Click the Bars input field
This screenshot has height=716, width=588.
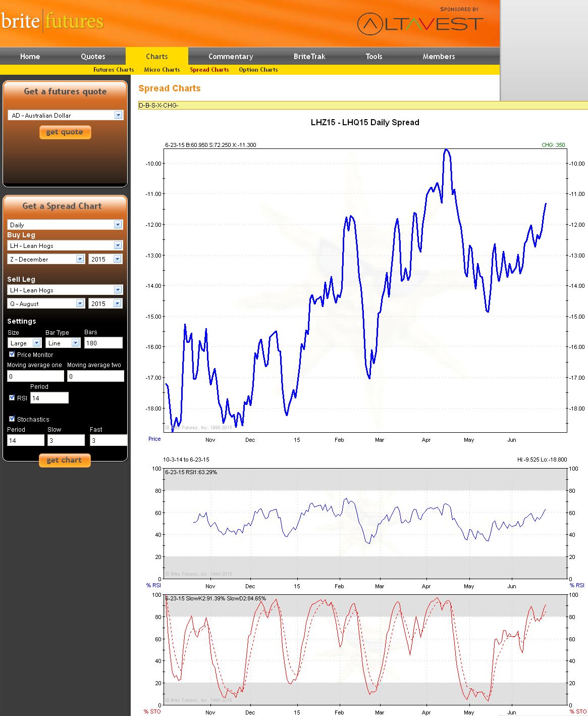point(103,343)
